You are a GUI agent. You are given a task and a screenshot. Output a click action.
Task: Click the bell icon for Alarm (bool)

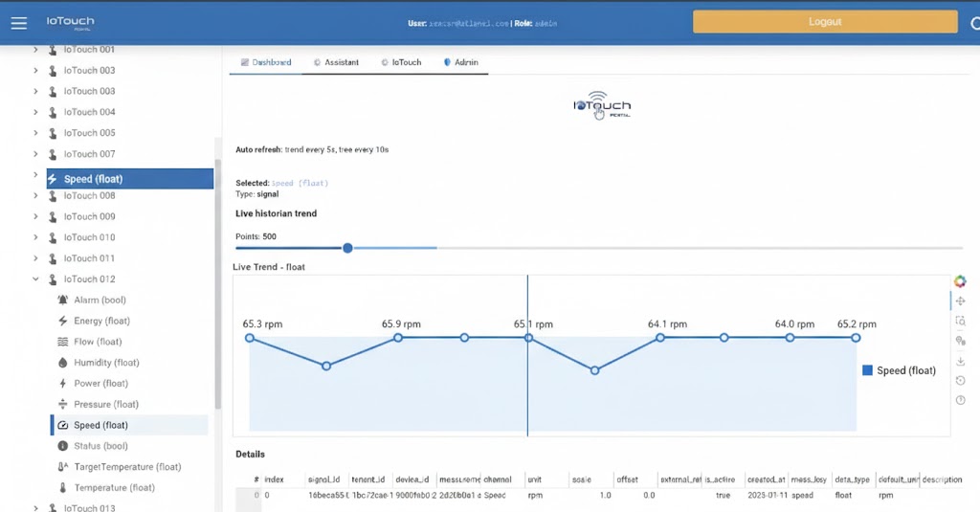coord(62,301)
